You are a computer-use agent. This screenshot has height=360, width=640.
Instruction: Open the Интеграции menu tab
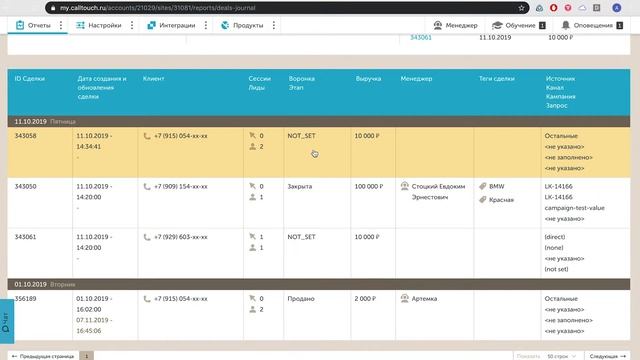(x=171, y=25)
